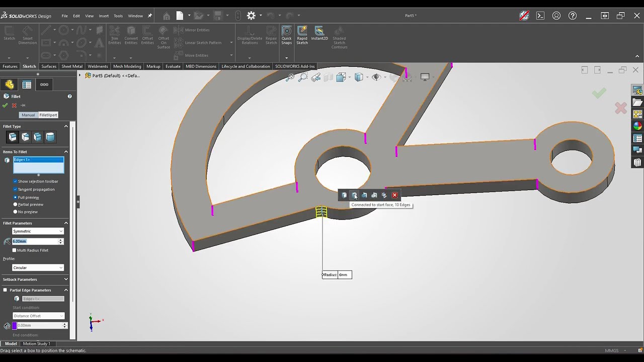Open Help question mark in title bar

pyautogui.click(x=573, y=16)
